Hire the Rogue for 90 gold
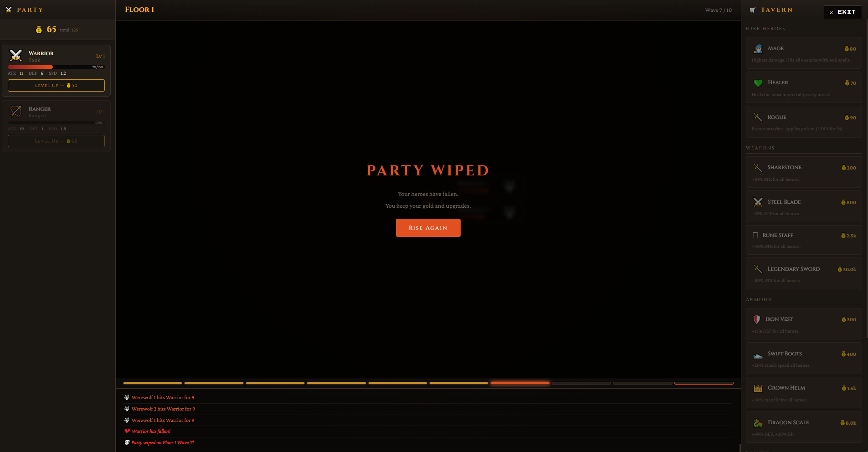Viewport: 868px width, 452px height. 804,122
